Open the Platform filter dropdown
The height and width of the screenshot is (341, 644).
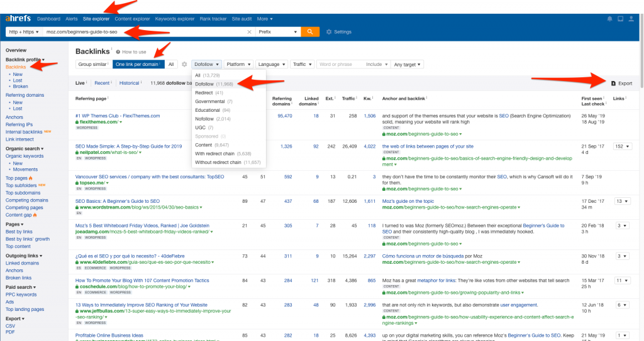coord(238,65)
